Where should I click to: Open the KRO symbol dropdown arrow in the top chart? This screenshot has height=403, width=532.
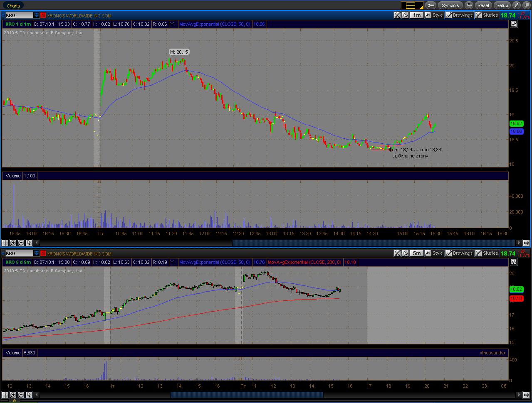click(x=37, y=15)
